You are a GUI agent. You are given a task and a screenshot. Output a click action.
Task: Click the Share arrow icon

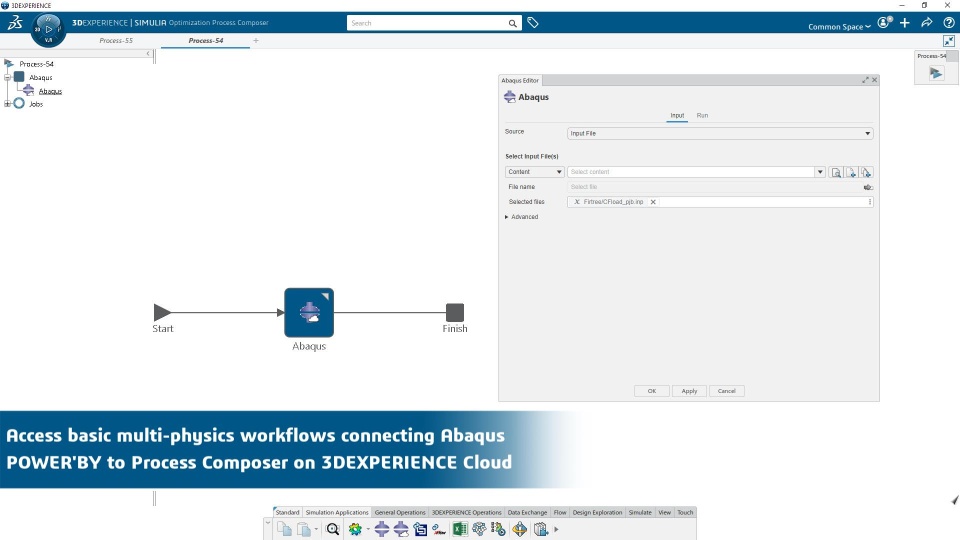pyautogui.click(x=927, y=23)
